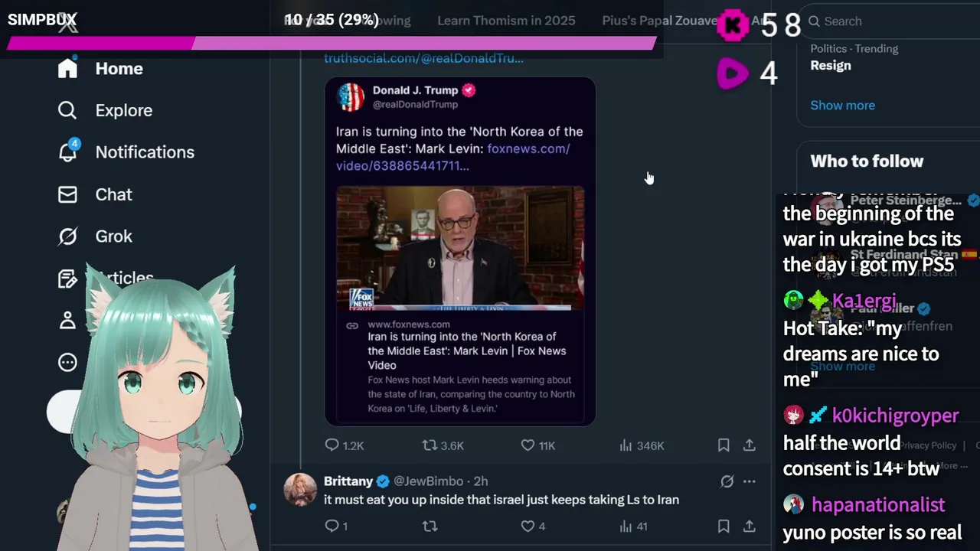The height and width of the screenshot is (551, 980).
Task: Open the three-dot menu on Brittany's reply
Action: pos(750,481)
